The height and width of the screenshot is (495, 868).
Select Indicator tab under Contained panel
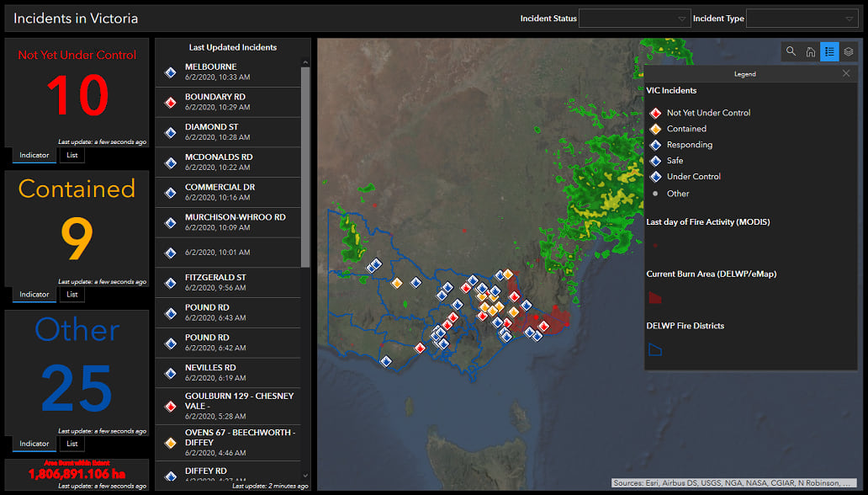click(x=34, y=295)
